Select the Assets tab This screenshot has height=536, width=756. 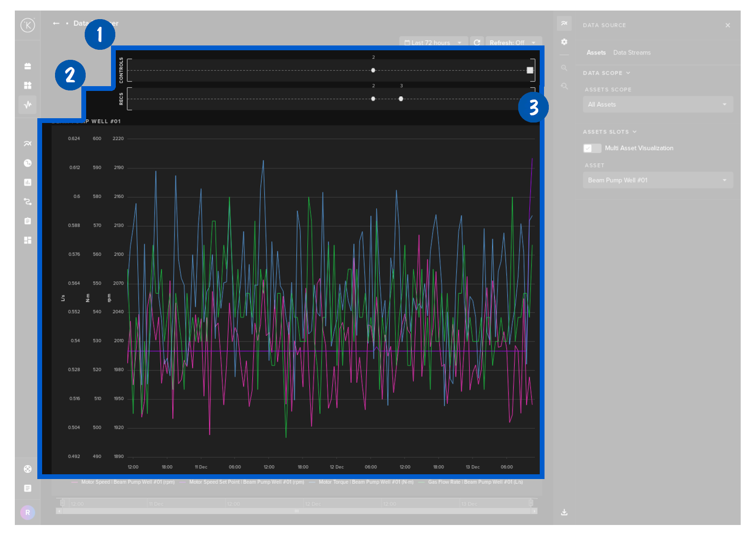pos(596,53)
